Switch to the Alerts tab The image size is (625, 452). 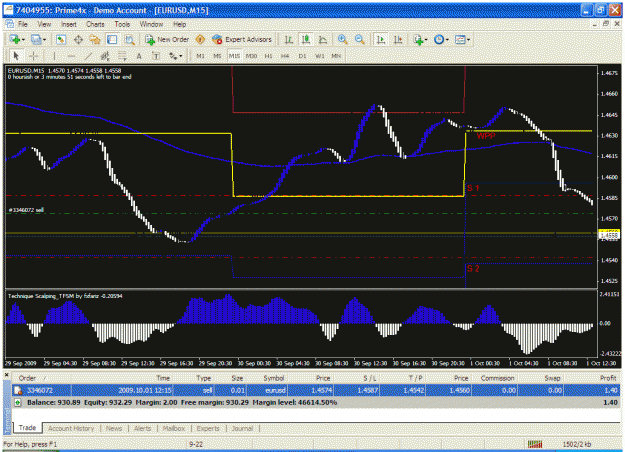tap(143, 428)
